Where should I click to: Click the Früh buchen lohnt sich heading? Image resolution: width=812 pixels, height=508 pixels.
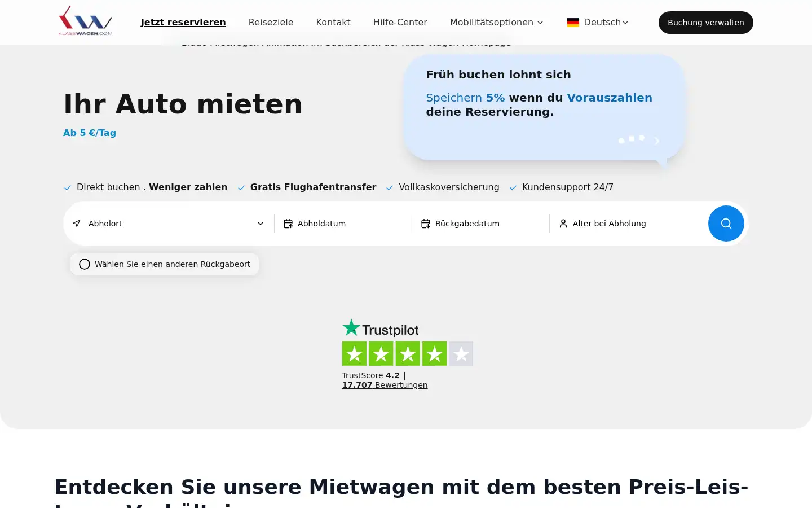pos(498,75)
